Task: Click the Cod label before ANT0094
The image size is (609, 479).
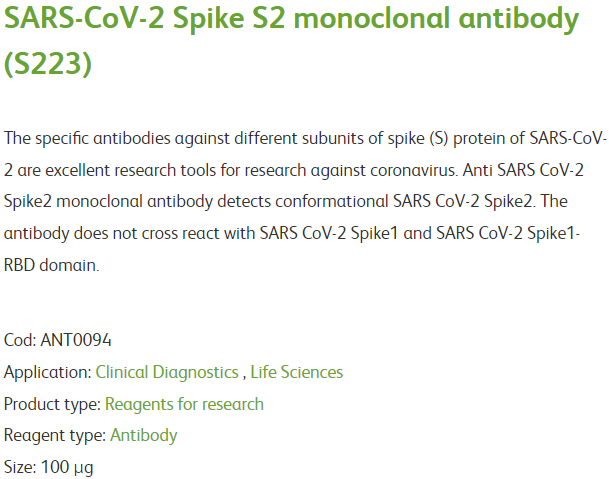Action: [20, 340]
